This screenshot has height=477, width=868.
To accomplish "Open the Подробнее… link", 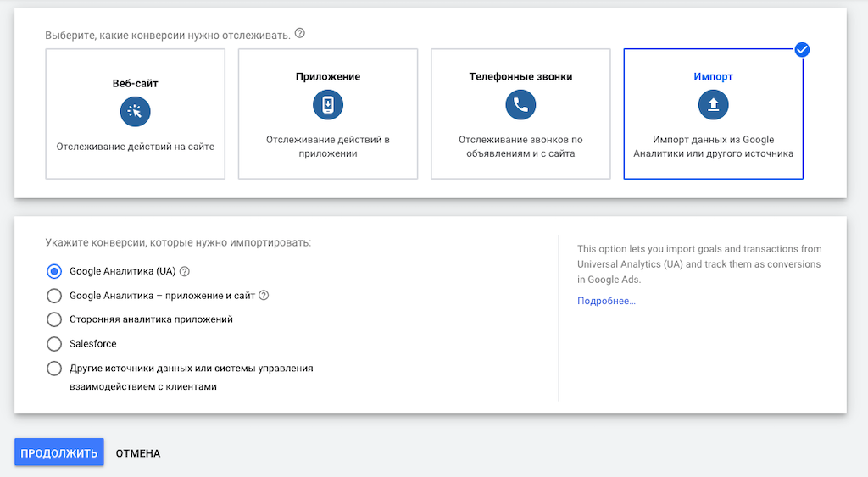I will pos(606,301).
